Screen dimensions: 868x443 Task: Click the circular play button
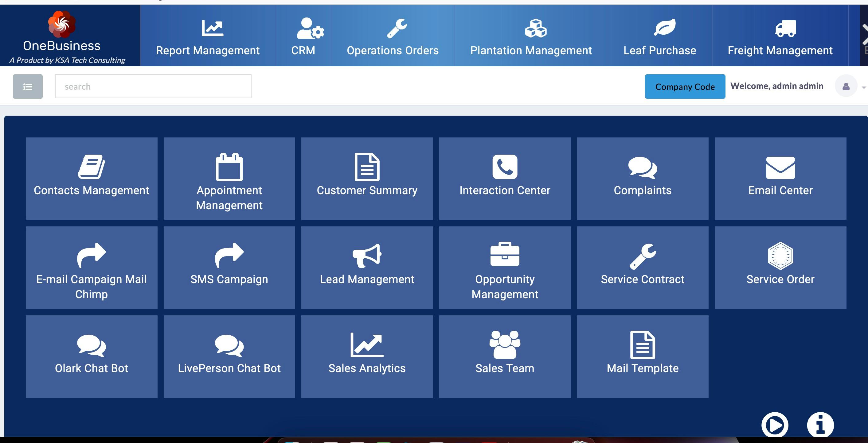pos(774,425)
